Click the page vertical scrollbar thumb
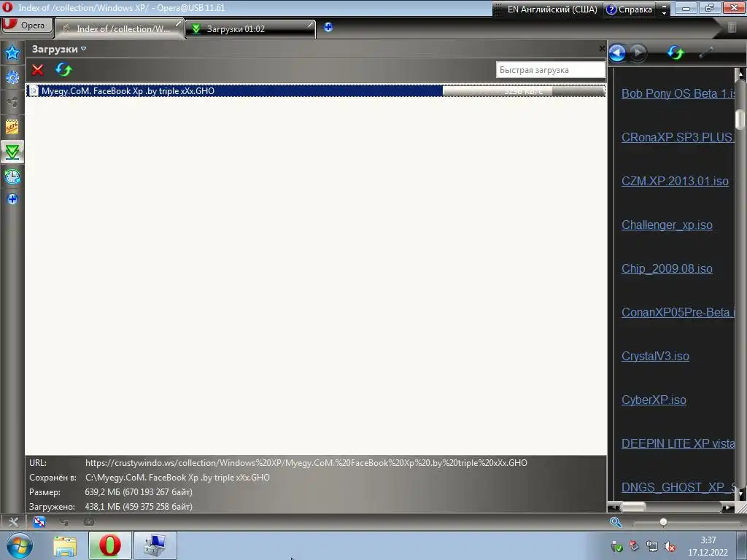 tap(740, 119)
